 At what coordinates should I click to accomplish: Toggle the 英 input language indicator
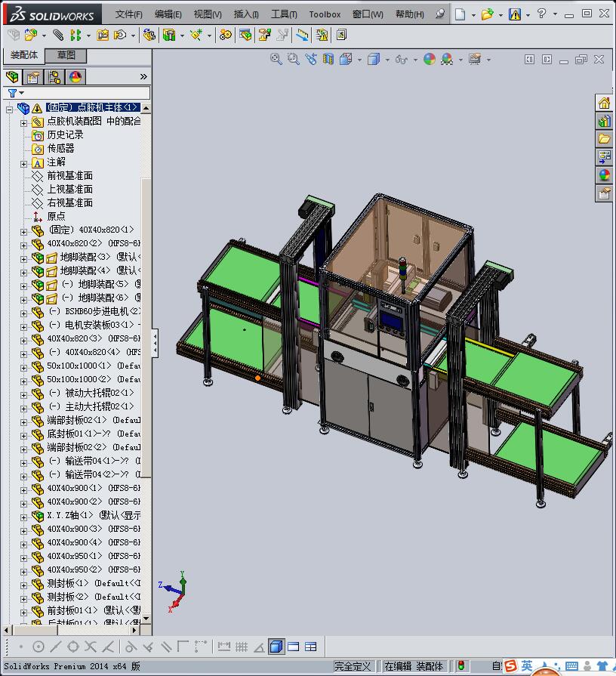[x=526, y=665]
